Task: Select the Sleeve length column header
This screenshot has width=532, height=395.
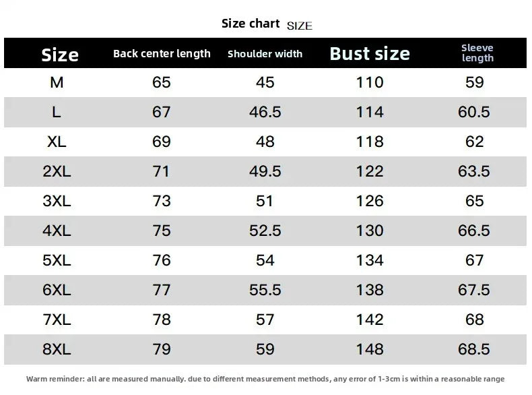Action: (477, 53)
